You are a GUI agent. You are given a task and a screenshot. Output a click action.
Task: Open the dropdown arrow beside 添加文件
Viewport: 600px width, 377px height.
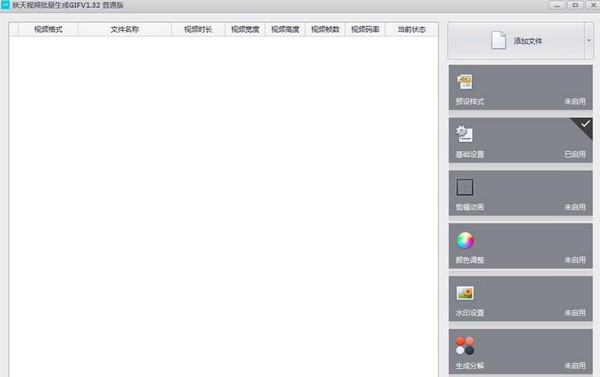coord(589,41)
